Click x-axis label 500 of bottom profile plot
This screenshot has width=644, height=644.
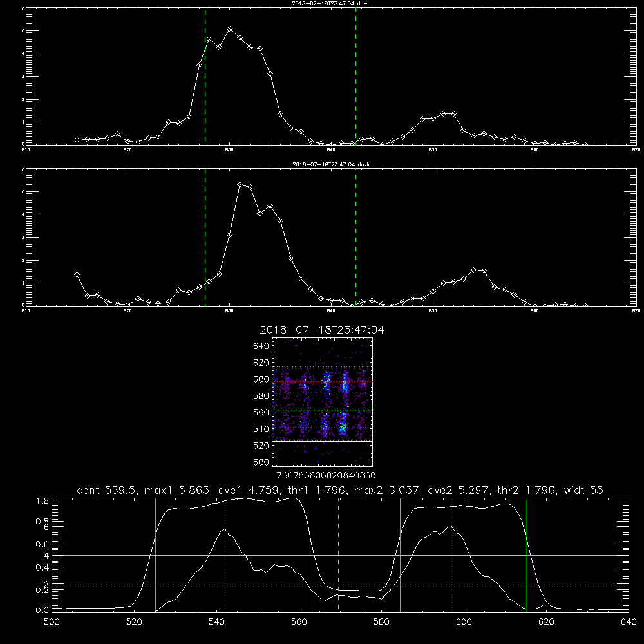tap(52, 622)
